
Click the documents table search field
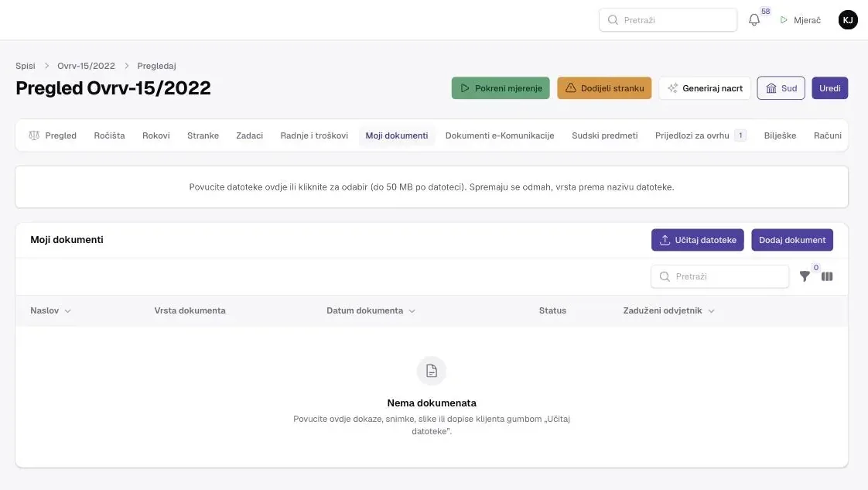click(719, 276)
